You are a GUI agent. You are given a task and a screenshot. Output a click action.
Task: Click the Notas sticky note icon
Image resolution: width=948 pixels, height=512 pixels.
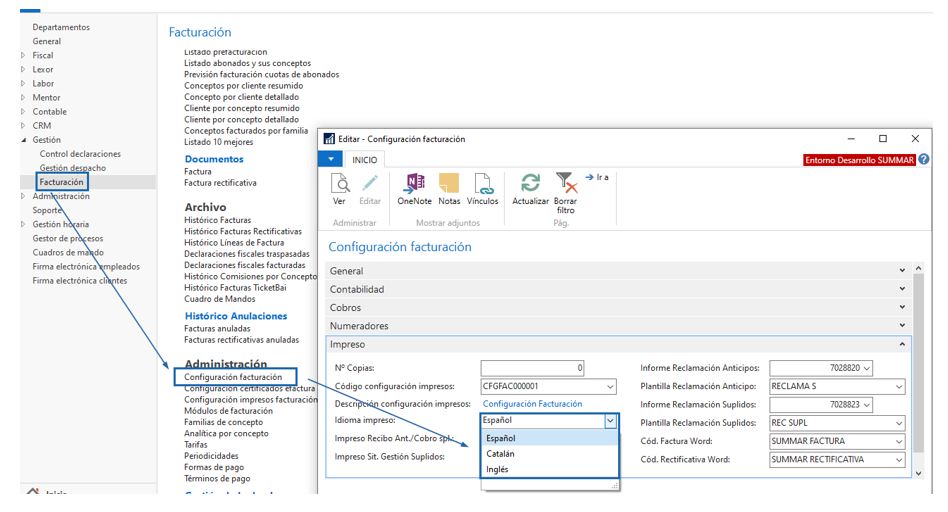tap(449, 184)
